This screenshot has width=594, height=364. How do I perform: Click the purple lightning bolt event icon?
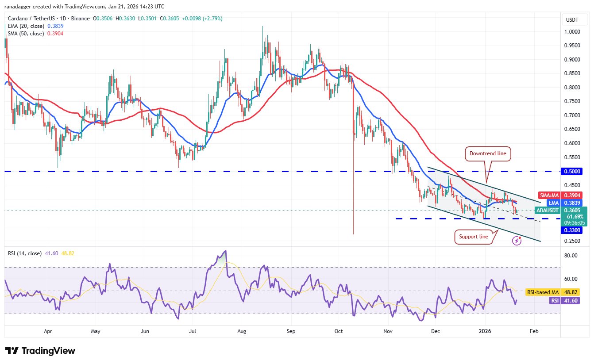click(x=516, y=241)
